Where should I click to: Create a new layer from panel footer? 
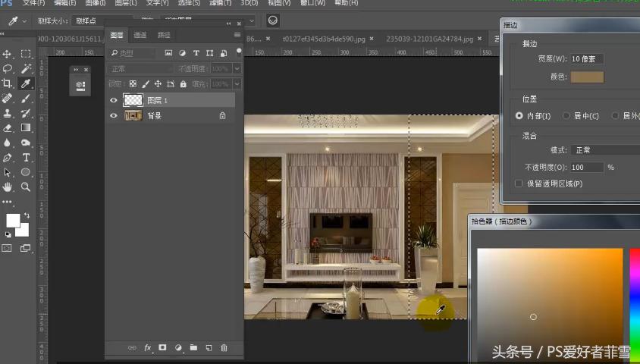point(209,347)
